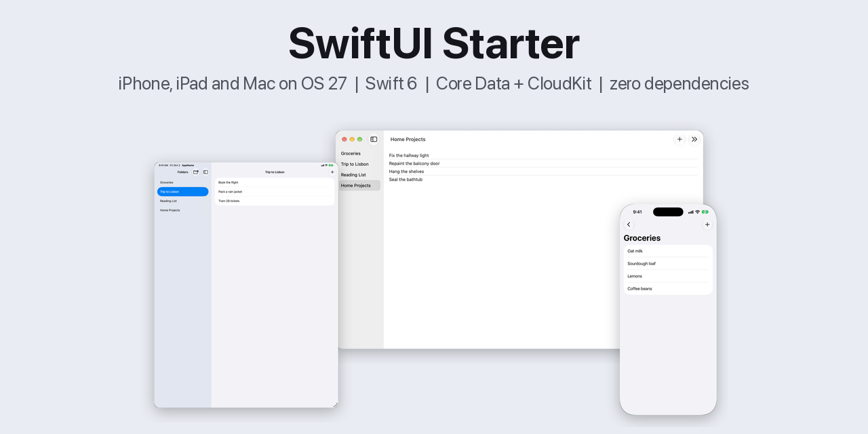Open Home Projects in the iPad sidebar

[183, 210]
